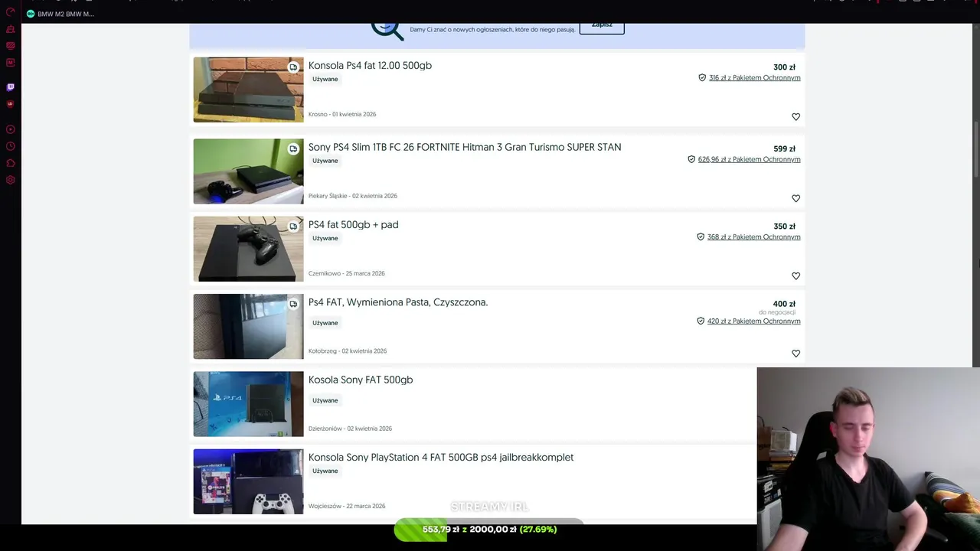Click the shield icon beside 368 zł protection price

click(701, 237)
